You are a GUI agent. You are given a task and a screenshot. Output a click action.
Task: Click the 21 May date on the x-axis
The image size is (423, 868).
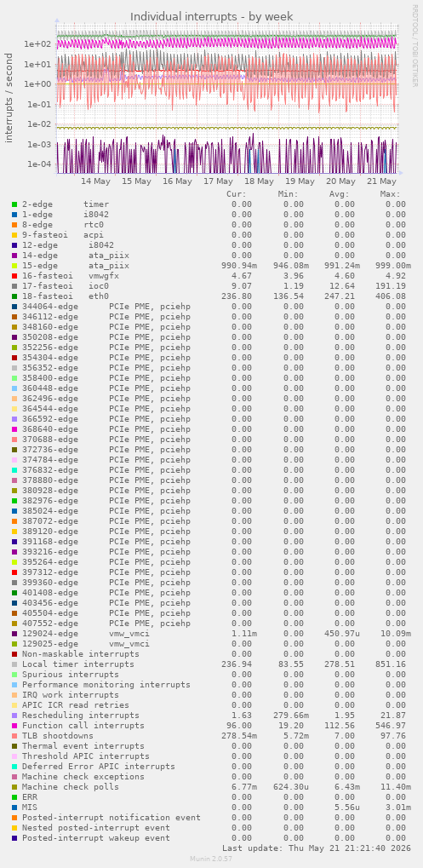pos(381,181)
